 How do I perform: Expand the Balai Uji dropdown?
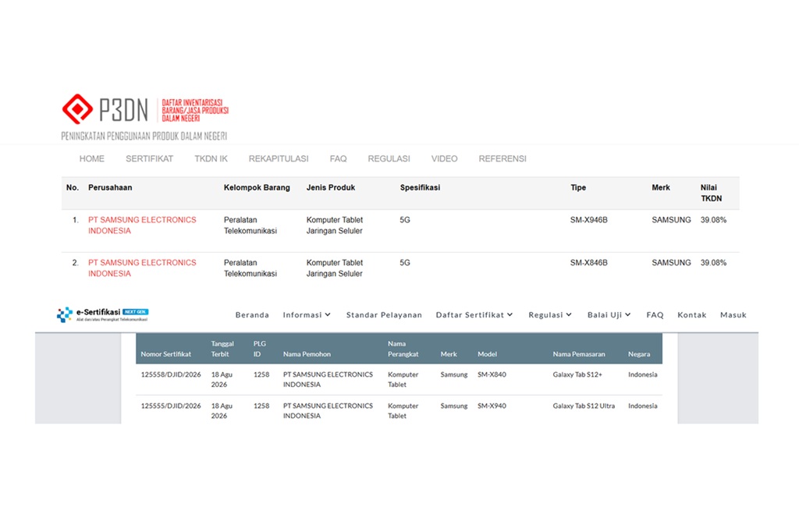(x=609, y=315)
